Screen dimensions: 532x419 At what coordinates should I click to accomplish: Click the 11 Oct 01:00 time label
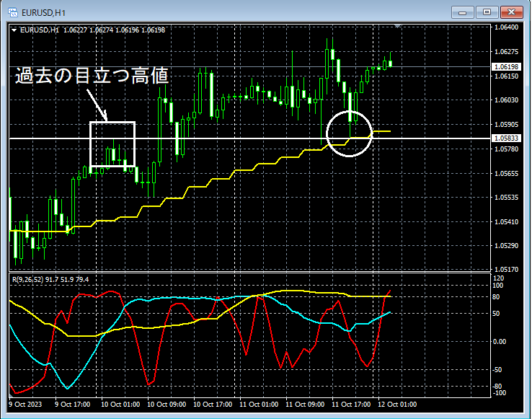click(x=259, y=405)
